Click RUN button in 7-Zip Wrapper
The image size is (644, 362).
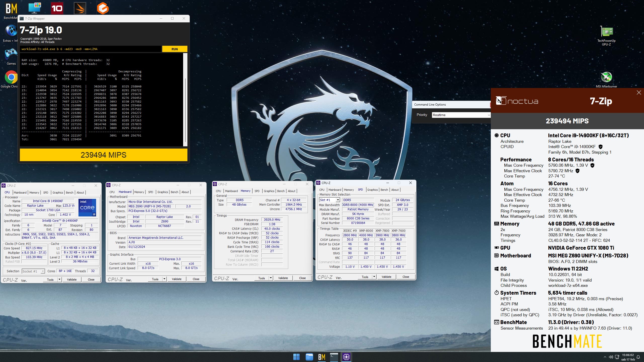175,49
